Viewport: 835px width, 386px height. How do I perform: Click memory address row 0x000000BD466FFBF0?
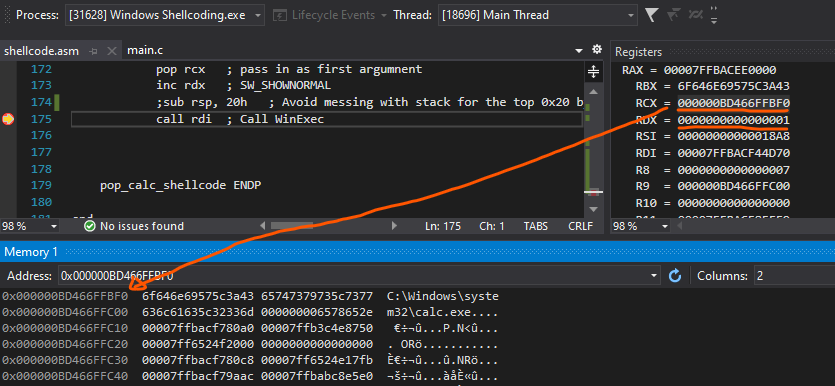point(65,296)
